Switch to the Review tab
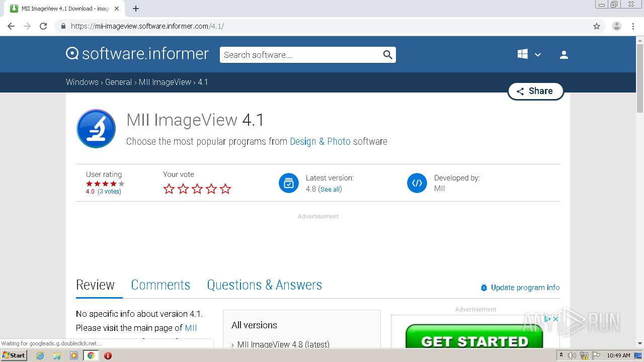This screenshot has width=644, height=362. click(95, 285)
